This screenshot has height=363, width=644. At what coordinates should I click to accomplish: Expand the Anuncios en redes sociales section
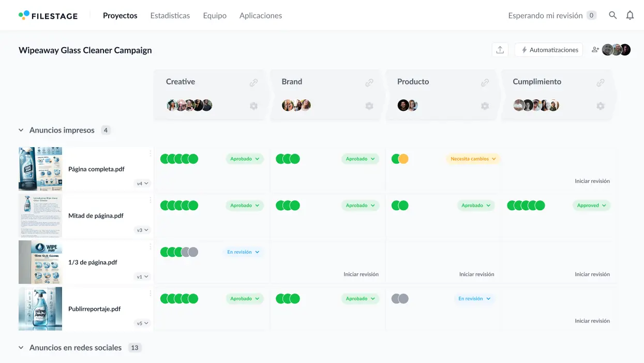click(x=21, y=347)
